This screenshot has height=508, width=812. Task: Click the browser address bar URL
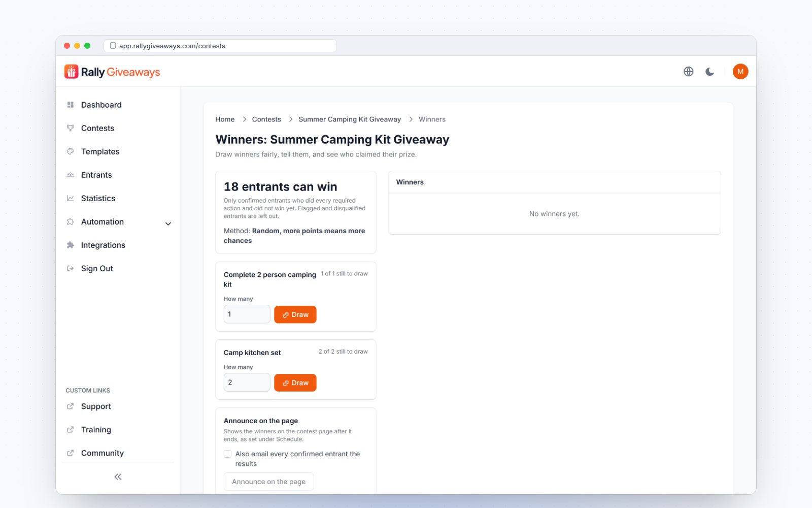coord(220,46)
